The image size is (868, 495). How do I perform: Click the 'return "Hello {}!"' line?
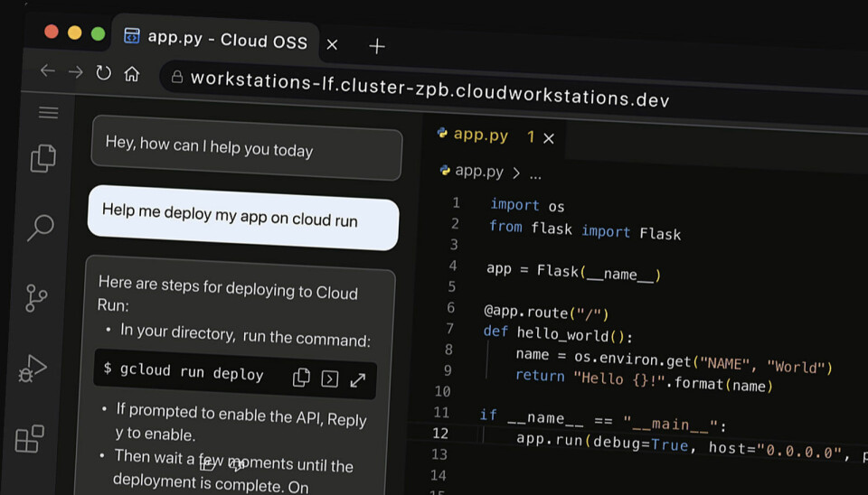coord(644,380)
